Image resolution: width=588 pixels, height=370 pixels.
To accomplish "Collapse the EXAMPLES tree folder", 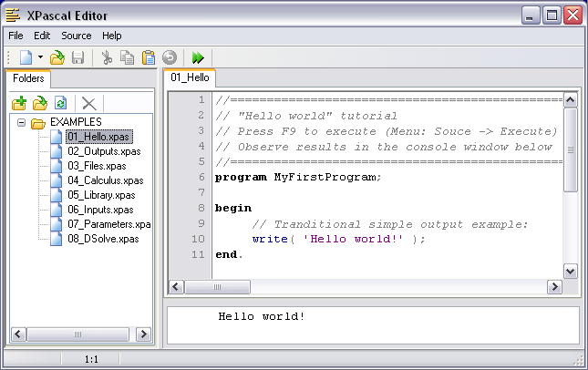I will (22, 122).
